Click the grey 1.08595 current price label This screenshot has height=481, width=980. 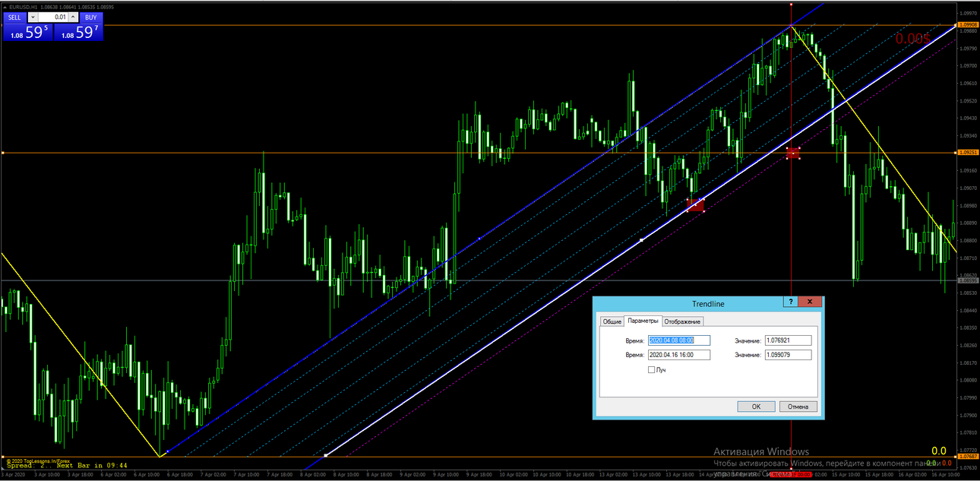pyautogui.click(x=968, y=281)
